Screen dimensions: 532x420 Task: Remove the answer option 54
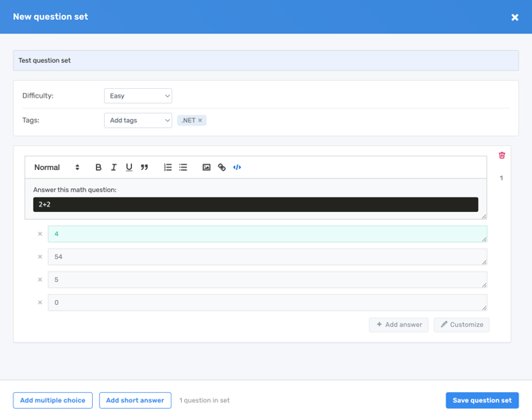pos(40,257)
